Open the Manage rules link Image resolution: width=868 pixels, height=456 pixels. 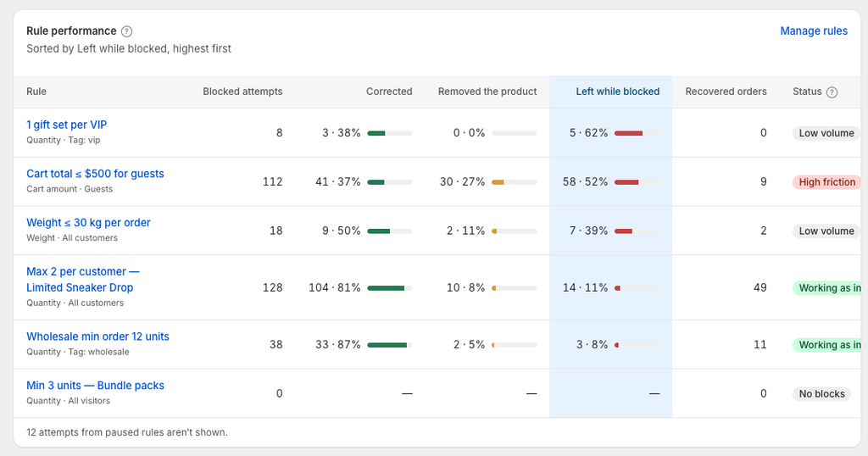(814, 31)
